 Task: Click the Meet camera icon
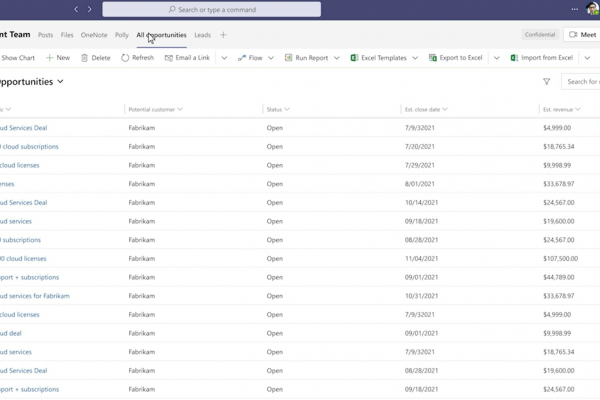tap(573, 34)
